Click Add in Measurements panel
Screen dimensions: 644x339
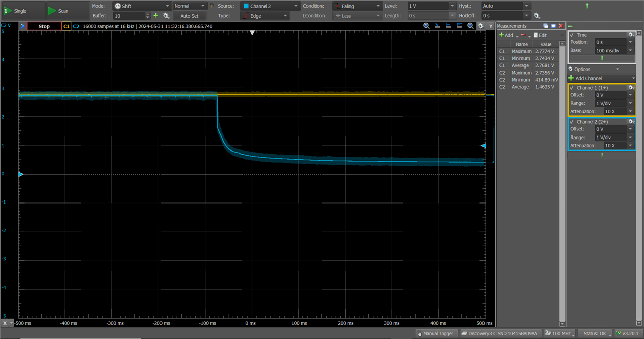coord(506,35)
